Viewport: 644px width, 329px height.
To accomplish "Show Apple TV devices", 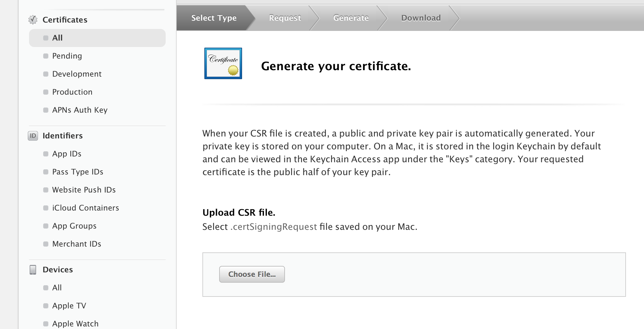I will [x=69, y=306].
